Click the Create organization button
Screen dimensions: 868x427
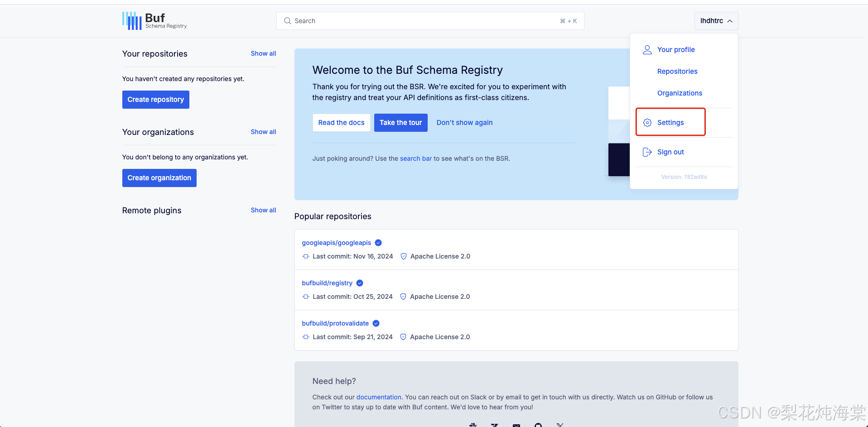coord(159,178)
